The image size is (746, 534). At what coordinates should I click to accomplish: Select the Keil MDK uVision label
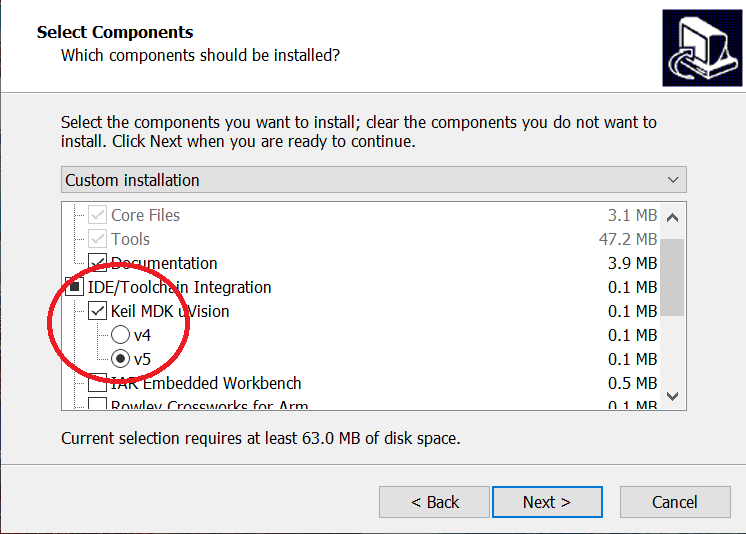tap(170, 311)
